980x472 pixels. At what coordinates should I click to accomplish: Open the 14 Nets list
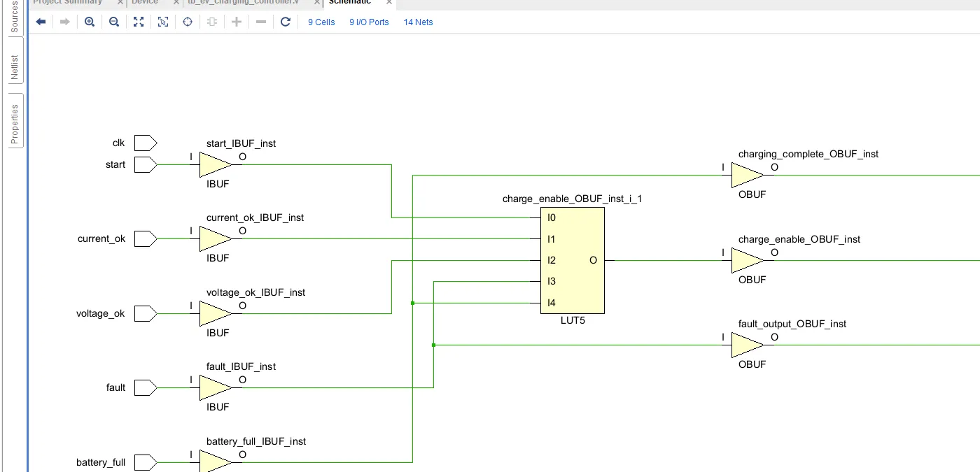pos(418,22)
